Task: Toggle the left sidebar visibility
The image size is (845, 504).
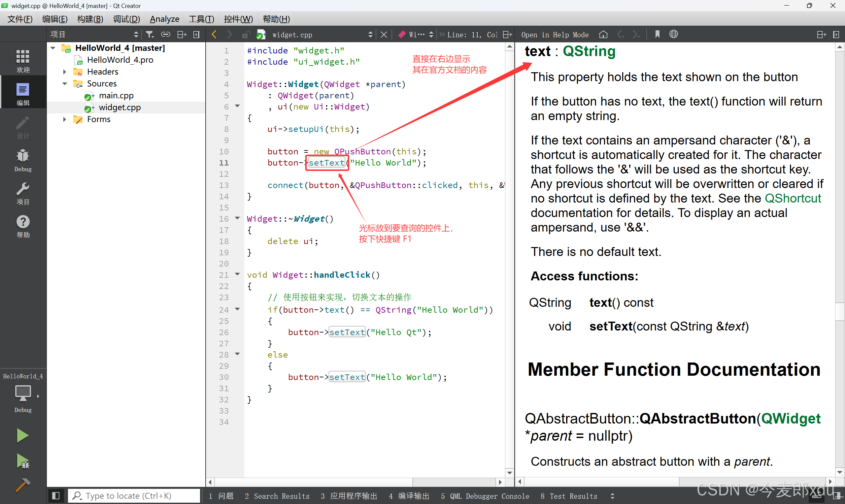Action: [x=56, y=496]
